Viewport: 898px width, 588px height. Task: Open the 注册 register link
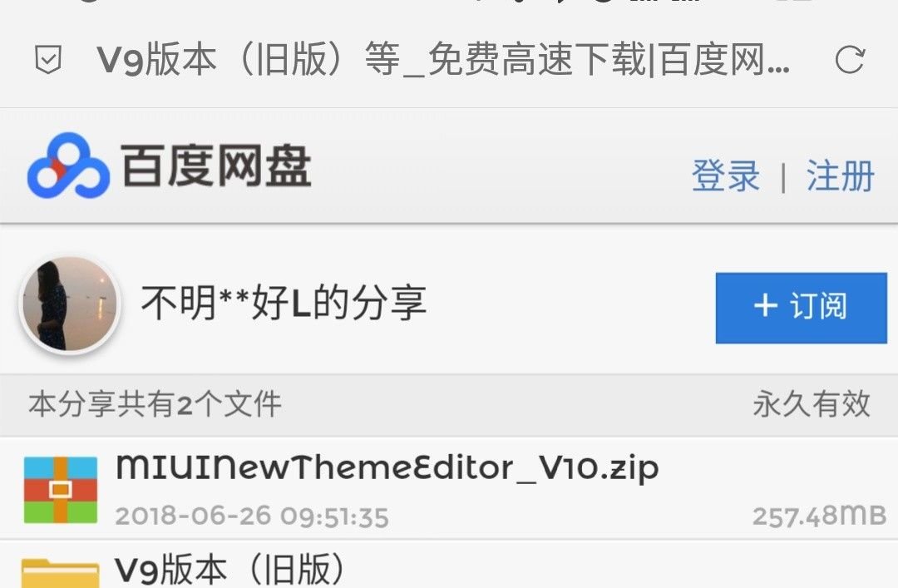point(840,175)
